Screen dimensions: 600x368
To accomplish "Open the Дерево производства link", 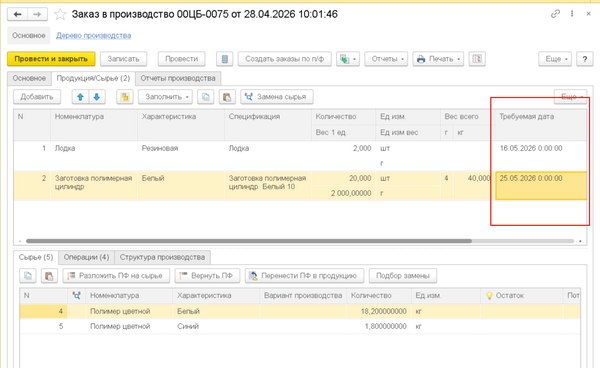I will click(93, 35).
